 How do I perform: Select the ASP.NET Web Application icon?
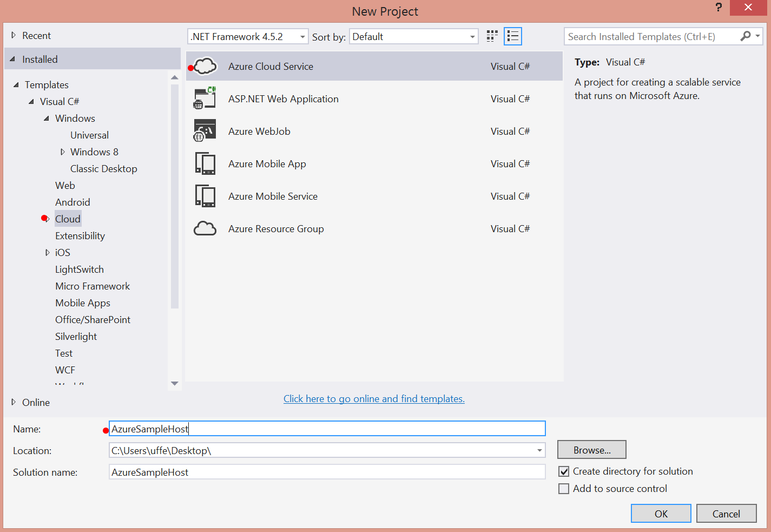[205, 99]
